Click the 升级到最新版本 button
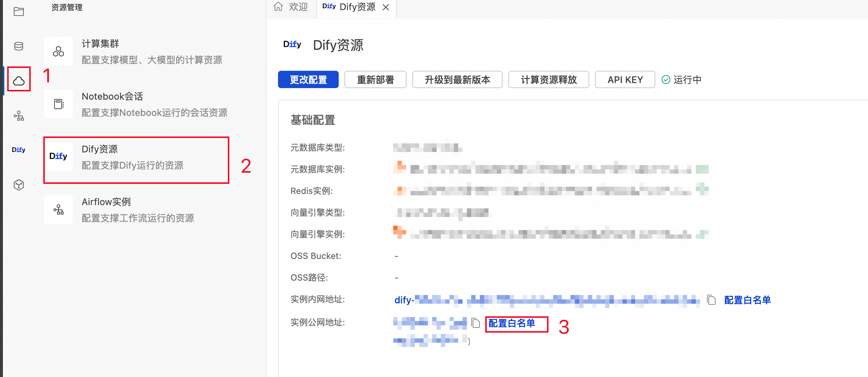 457,79
